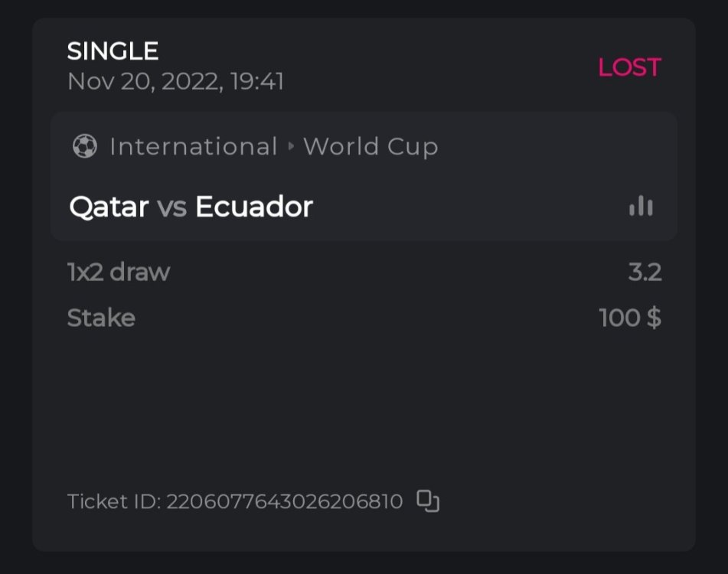
Task: Select the Qatar team name
Action: tap(109, 207)
